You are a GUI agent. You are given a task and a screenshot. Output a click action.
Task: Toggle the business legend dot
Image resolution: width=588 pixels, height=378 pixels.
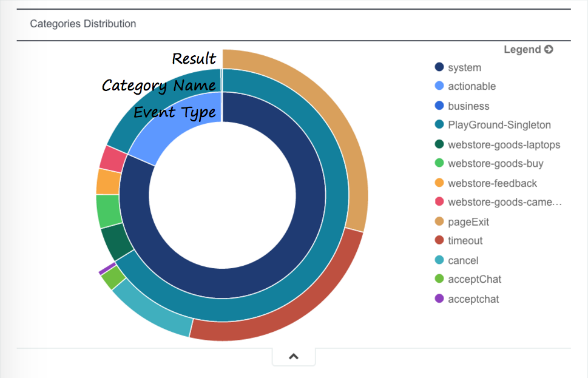click(x=439, y=106)
